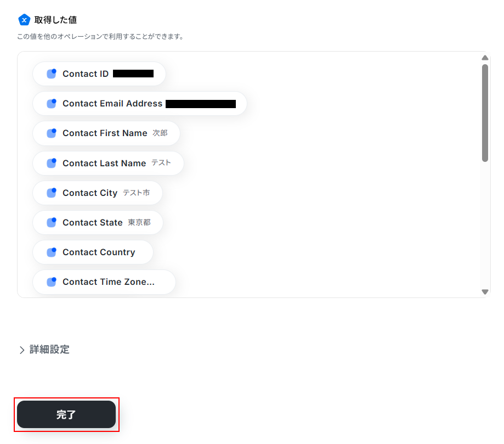This screenshot has width=504, height=444.
Task: Click the 完了 button
Action: (x=66, y=414)
